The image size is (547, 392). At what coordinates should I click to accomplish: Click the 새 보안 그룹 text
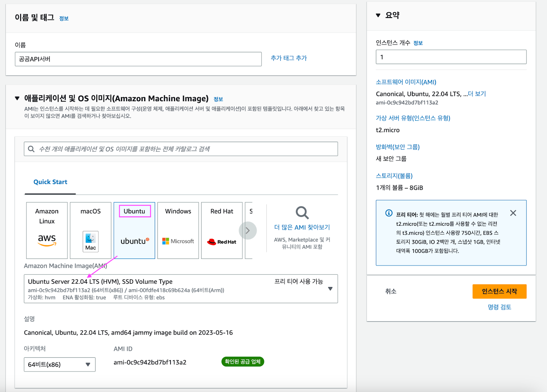coord(391,159)
